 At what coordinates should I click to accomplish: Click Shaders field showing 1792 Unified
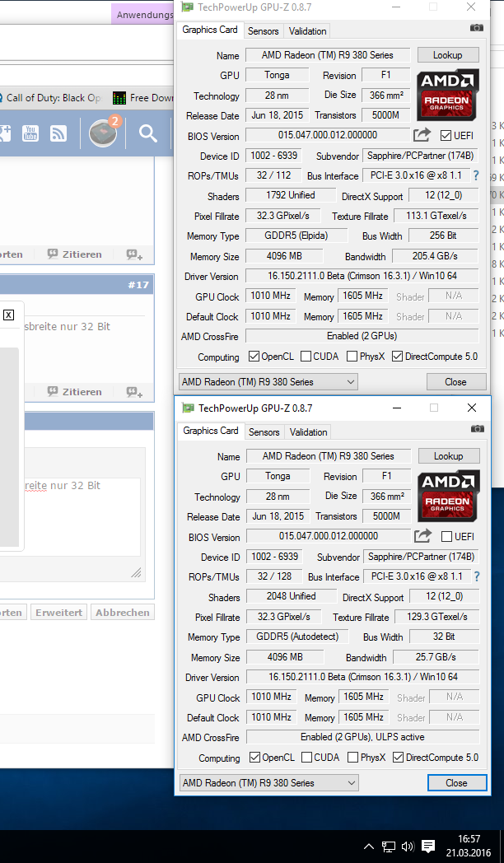[x=291, y=195]
